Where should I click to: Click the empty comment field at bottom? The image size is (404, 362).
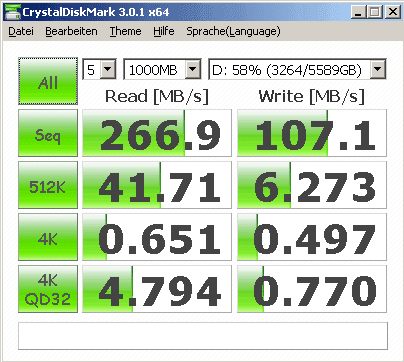(x=203, y=336)
